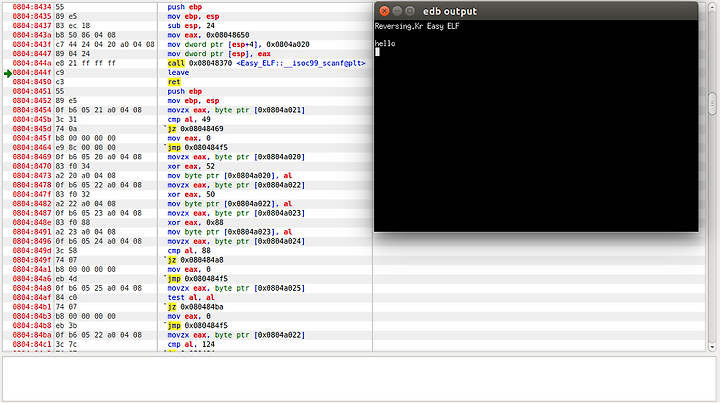The image size is (720, 403).
Task: Select address 0804:843f in address column
Action: [x=32, y=45]
